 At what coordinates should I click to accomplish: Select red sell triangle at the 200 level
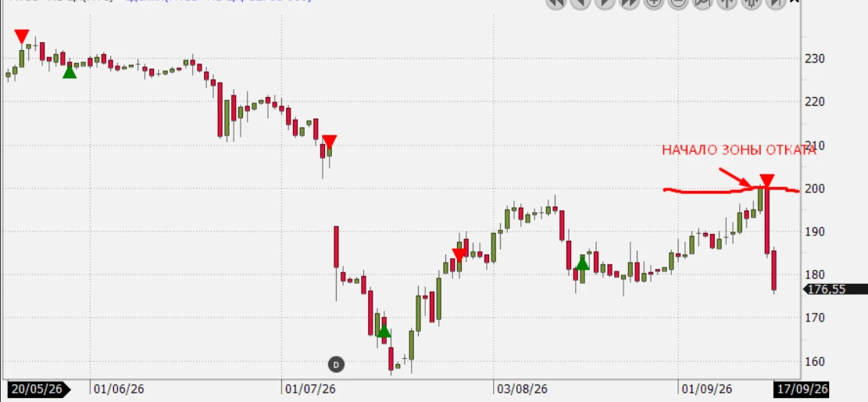click(766, 181)
